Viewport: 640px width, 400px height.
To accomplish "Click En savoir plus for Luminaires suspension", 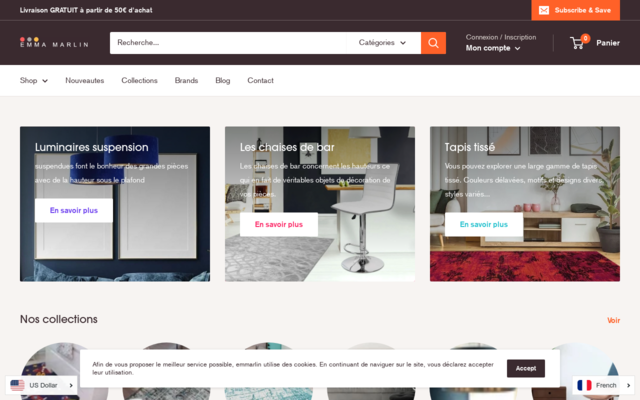I will (74, 211).
